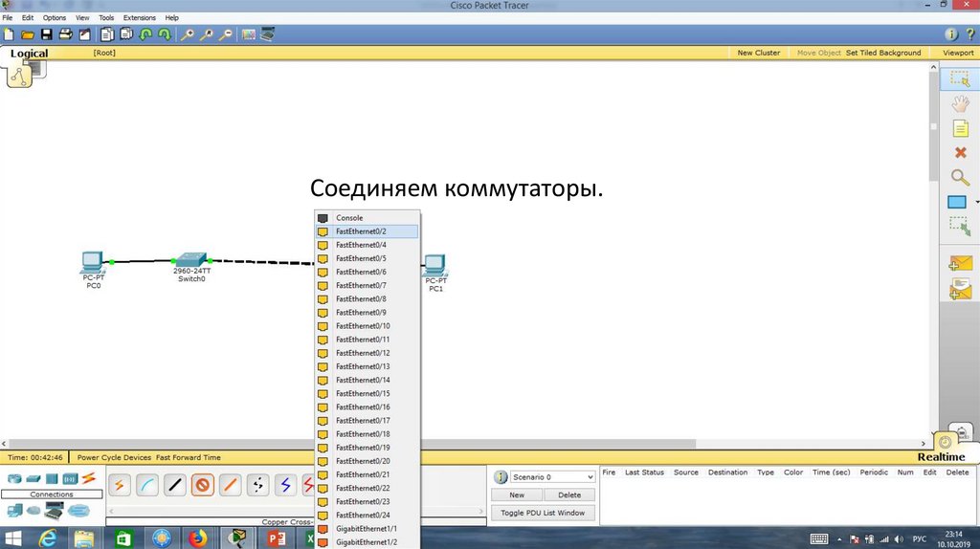Open PowerPoint from the taskbar
This screenshot has width=980, height=549.
tap(276, 538)
